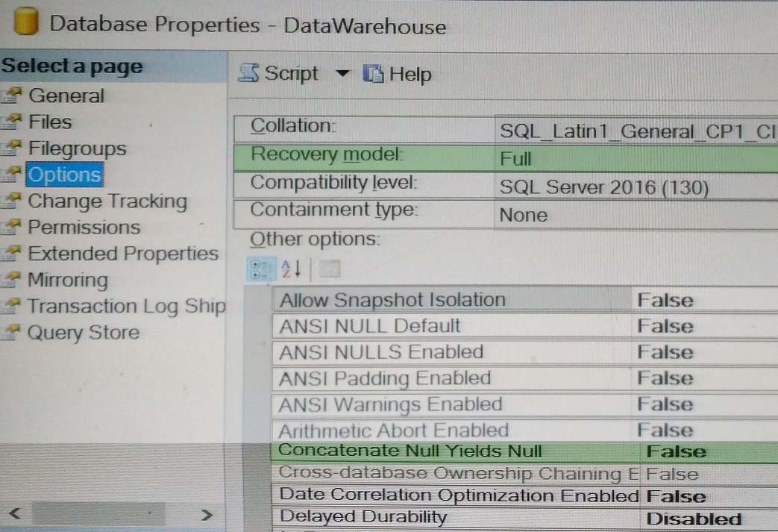
Task: Select the General page
Action: tap(66, 96)
